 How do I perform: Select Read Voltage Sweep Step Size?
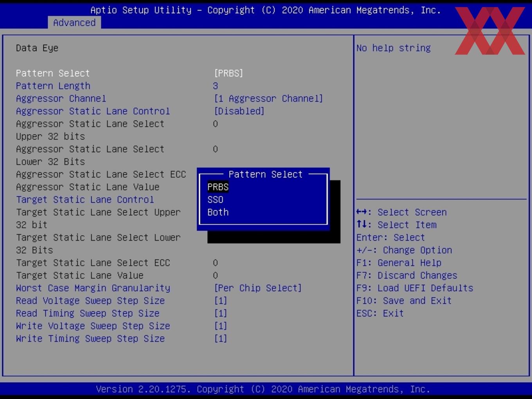(90, 300)
